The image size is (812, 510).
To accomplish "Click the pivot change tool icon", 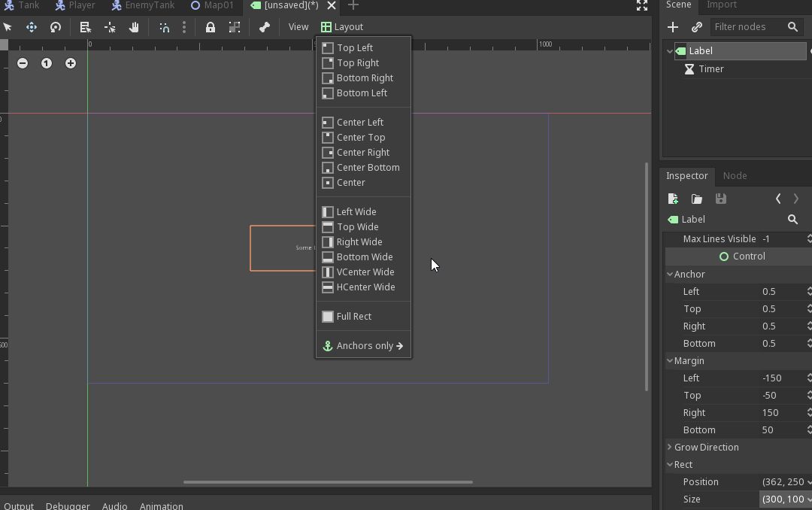I will pyautogui.click(x=110, y=27).
